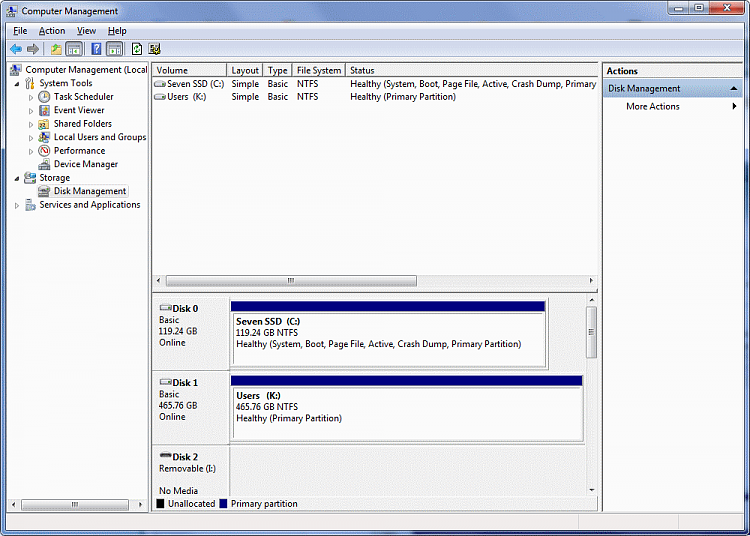Select Device Manager in the tree
This screenshot has height=536, width=750.
tap(86, 164)
